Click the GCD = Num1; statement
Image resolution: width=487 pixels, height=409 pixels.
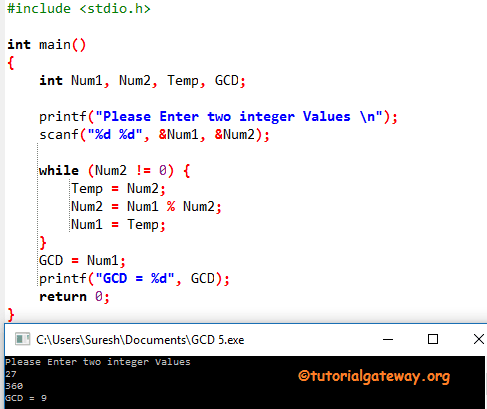click(x=82, y=261)
